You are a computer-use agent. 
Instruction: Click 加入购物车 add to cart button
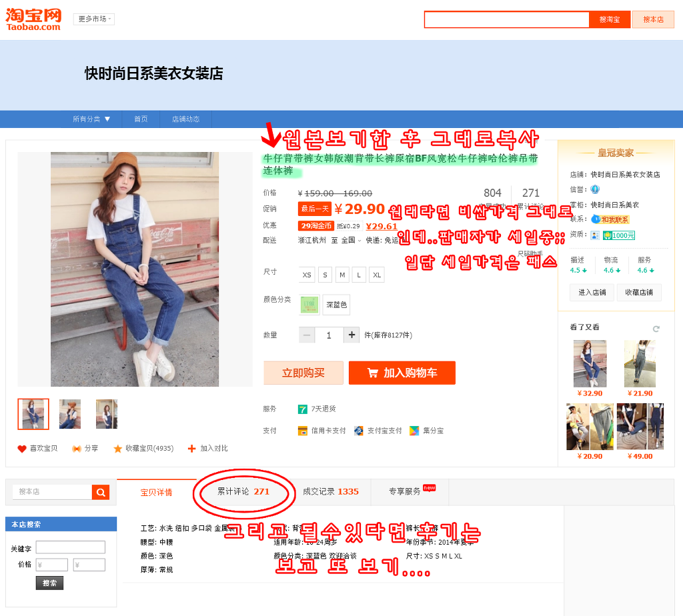coord(402,373)
